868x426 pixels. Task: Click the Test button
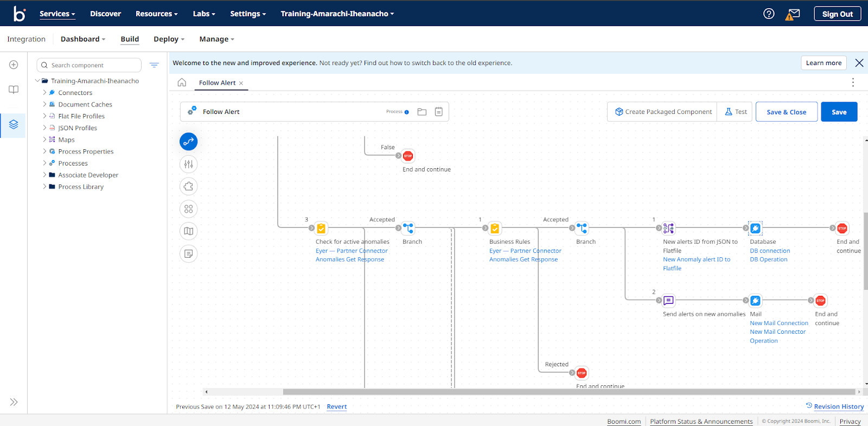(736, 112)
